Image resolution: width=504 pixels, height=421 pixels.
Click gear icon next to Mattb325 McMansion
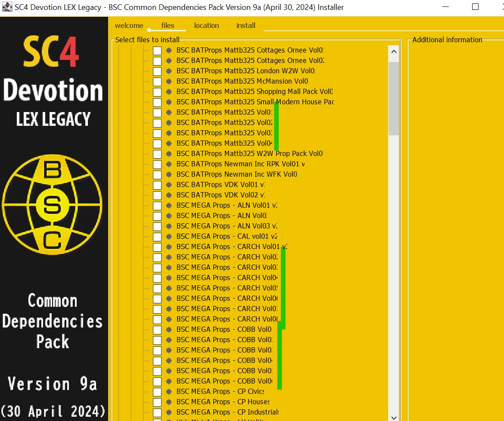tap(169, 81)
